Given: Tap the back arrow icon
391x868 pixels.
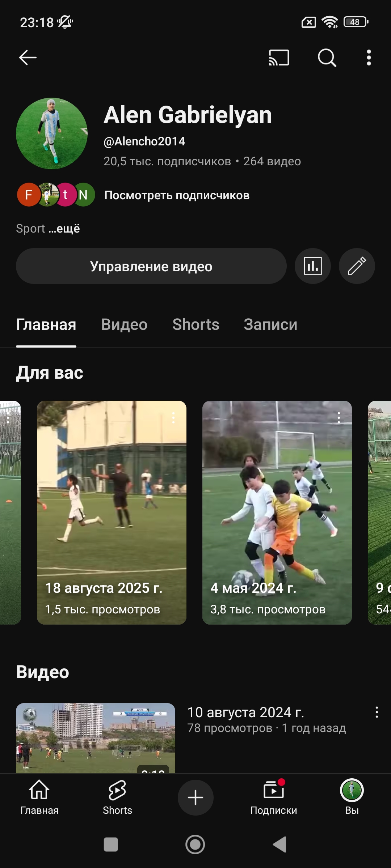Looking at the screenshot, I should (28, 58).
